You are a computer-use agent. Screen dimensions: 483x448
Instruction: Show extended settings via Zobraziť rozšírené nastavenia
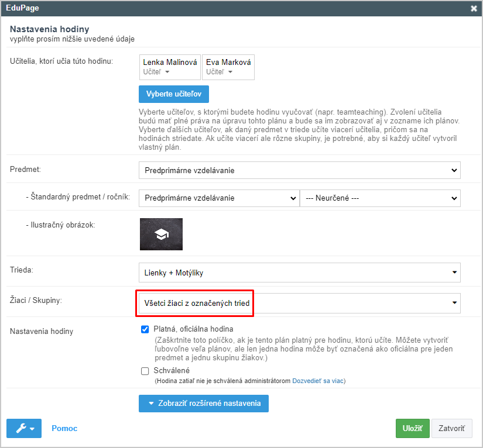(x=204, y=404)
